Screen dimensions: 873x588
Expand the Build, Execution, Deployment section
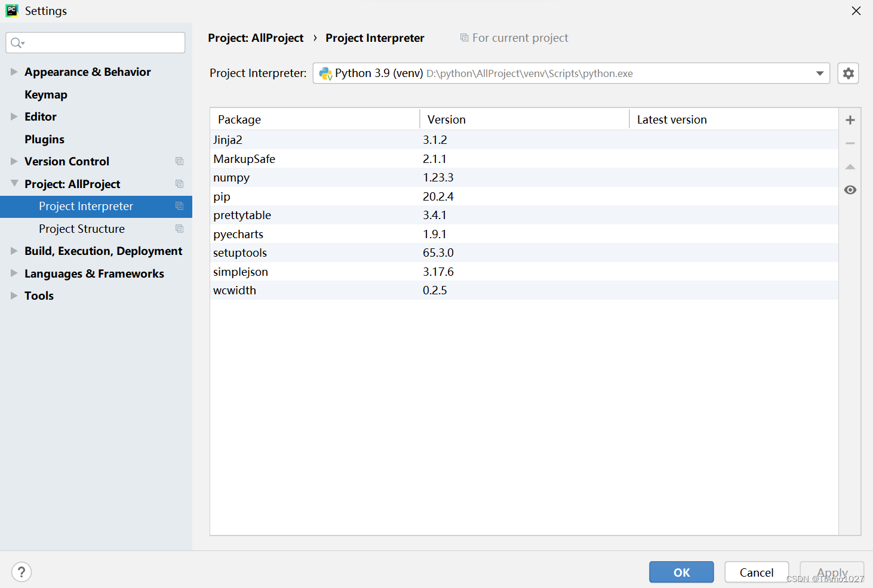click(13, 251)
